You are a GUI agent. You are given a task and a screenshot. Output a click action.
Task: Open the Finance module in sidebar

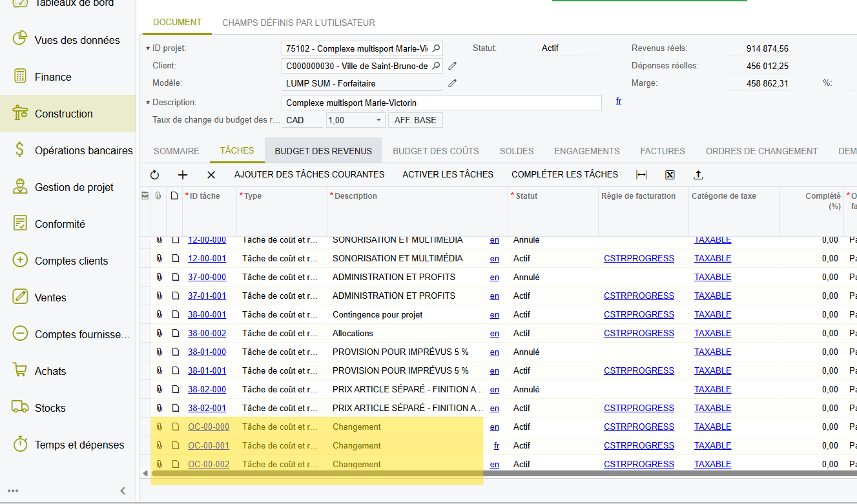click(53, 77)
